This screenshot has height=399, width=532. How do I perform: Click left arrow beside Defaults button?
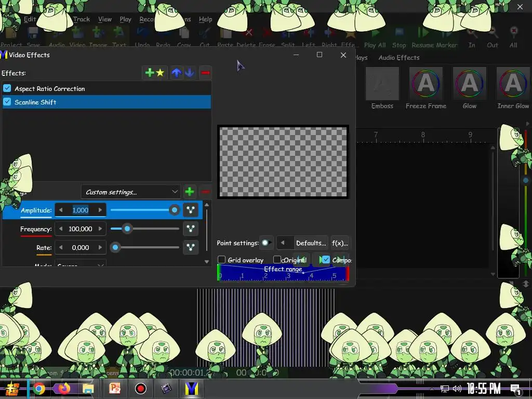pos(283,243)
